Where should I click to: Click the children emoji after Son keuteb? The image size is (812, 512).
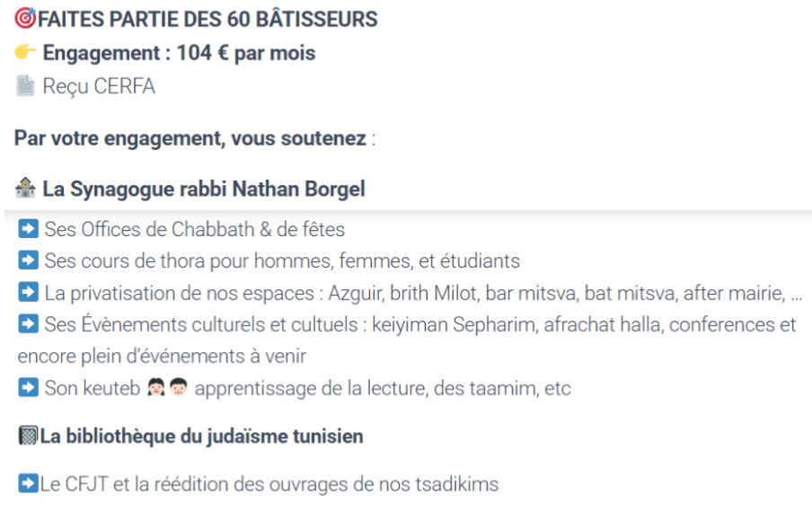tap(170, 389)
